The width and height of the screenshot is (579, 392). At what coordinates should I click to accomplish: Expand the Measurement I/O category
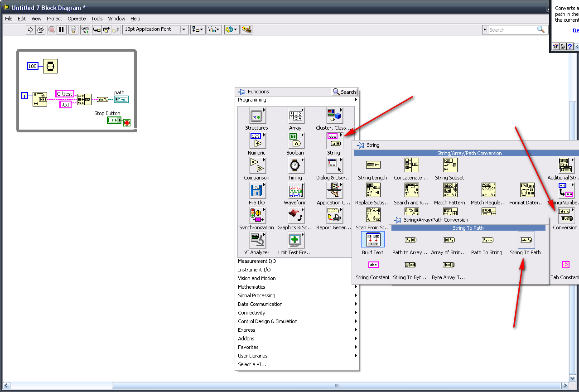297,261
